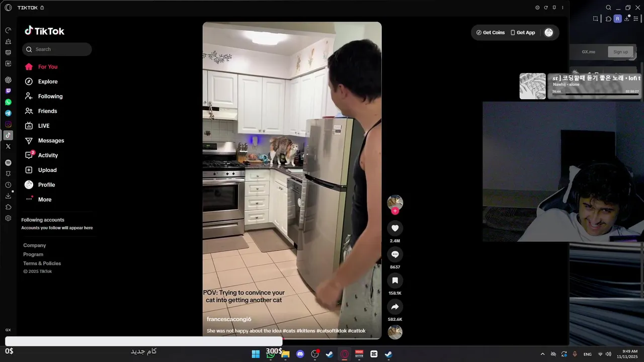Open the Following feed
The width and height of the screenshot is (644, 362).
click(50, 96)
